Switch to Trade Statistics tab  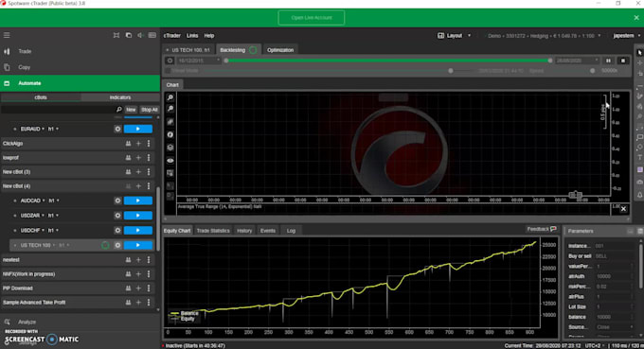point(213,231)
